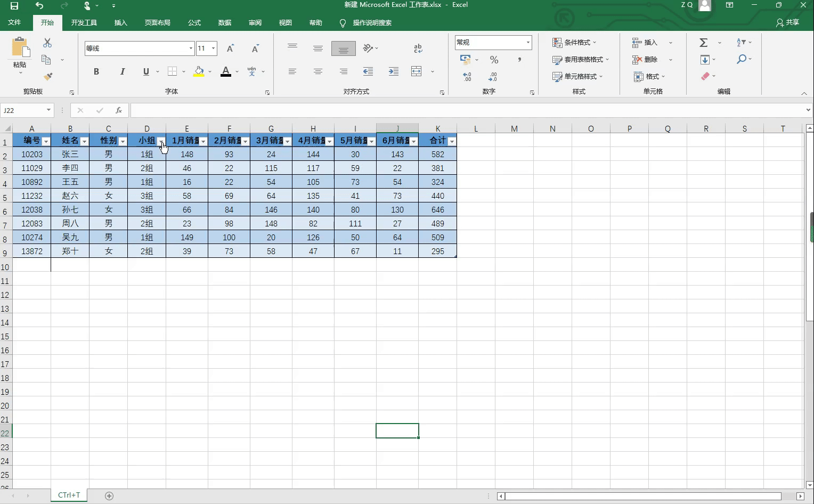
Task: Open the number format combo box
Action: click(x=493, y=43)
